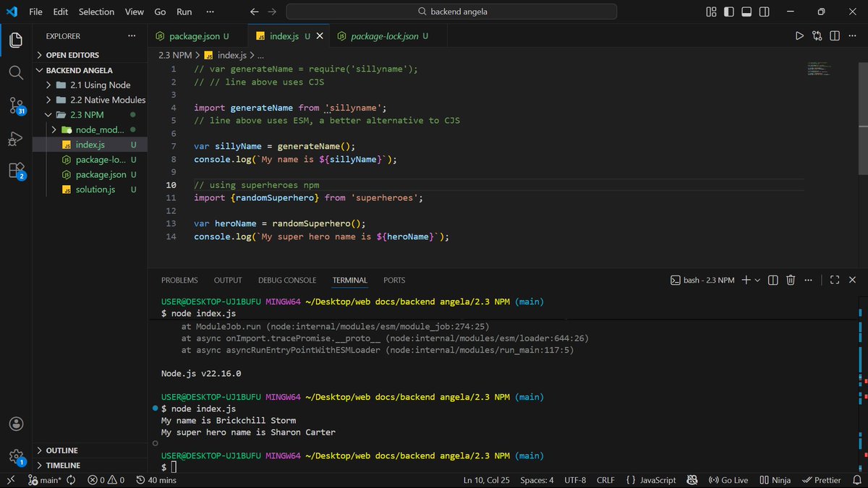Click the Open Changes compare icon in editor toolbar
Screen dimensions: 868x488
[817, 35]
